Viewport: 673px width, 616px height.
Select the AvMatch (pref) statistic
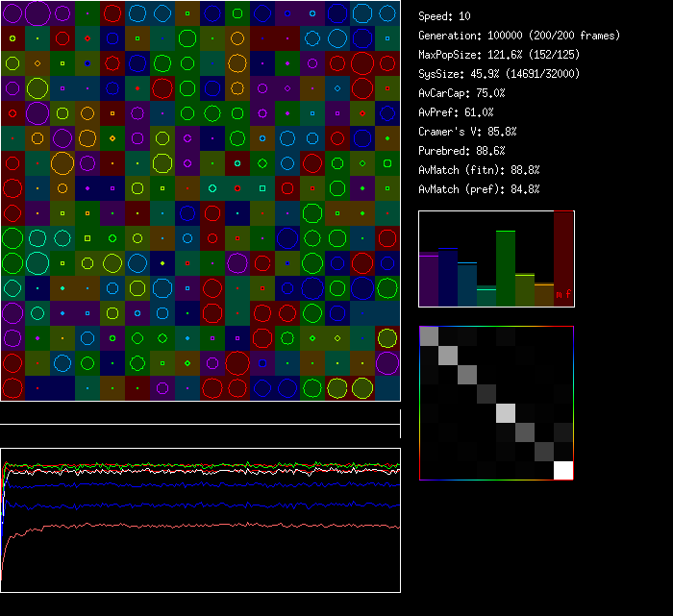tap(479, 189)
